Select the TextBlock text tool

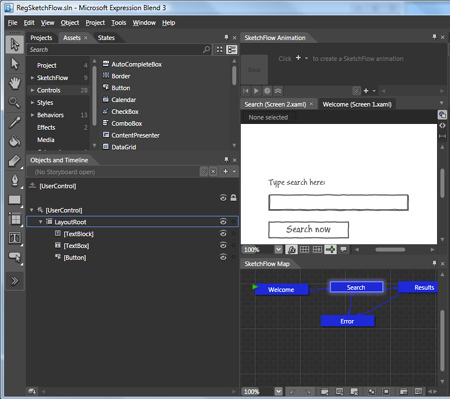pyautogui.click(x=15, y=238)
